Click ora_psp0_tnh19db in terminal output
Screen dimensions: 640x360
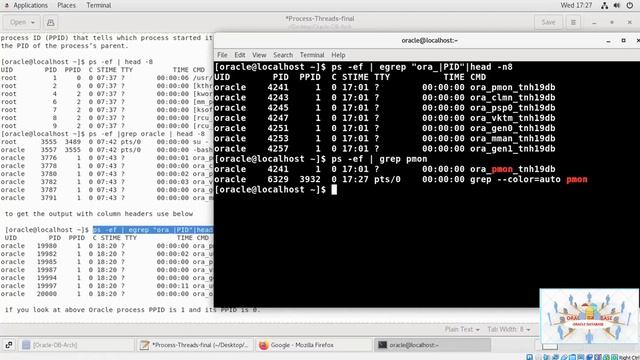pyautogui.click(x=513, y=108)
